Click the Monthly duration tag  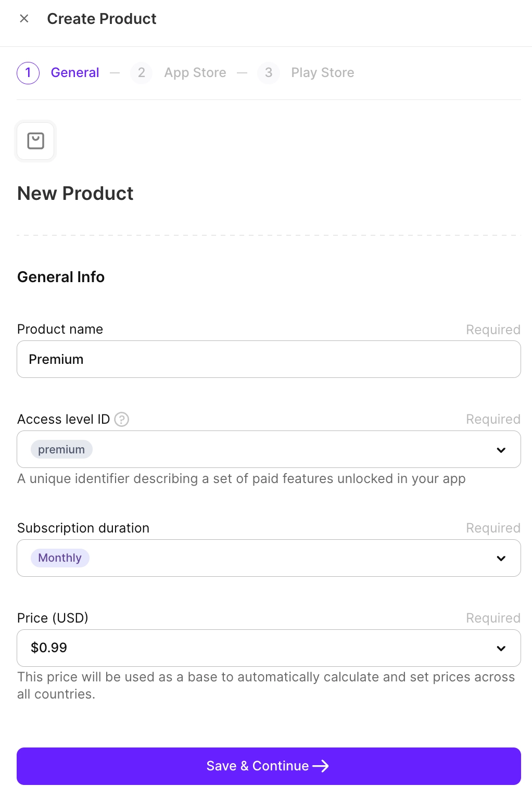(x=60, y=558)
